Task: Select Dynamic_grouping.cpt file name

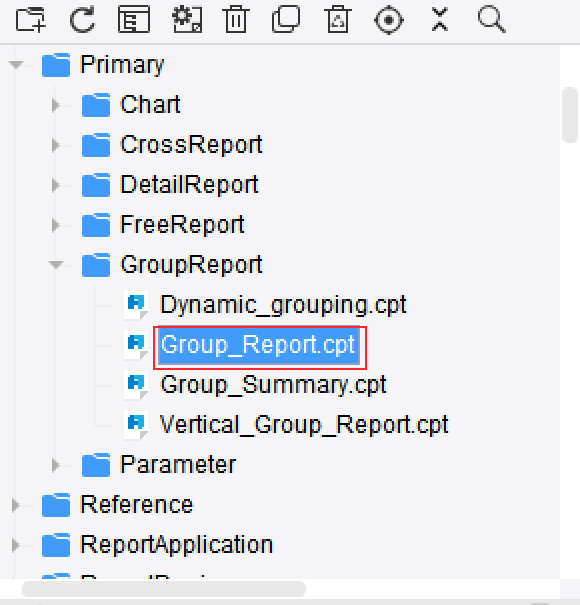Action: [x=283, y=305]
